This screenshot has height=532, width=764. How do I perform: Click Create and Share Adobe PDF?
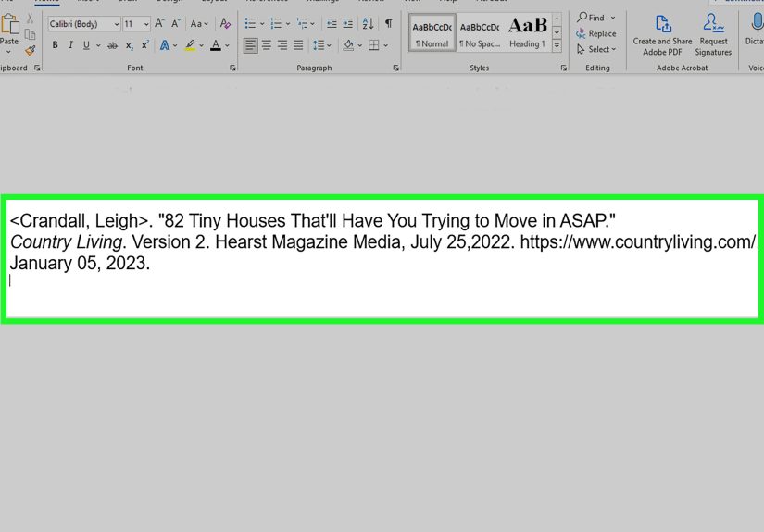662,35
